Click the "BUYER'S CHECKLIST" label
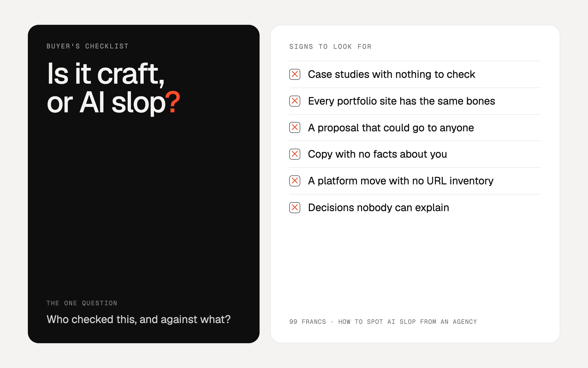Screen dimensions: 588x368 point(87,46)
